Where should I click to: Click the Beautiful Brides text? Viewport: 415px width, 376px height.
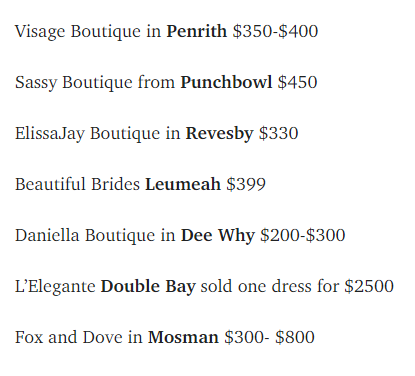(x=77, y=184)
